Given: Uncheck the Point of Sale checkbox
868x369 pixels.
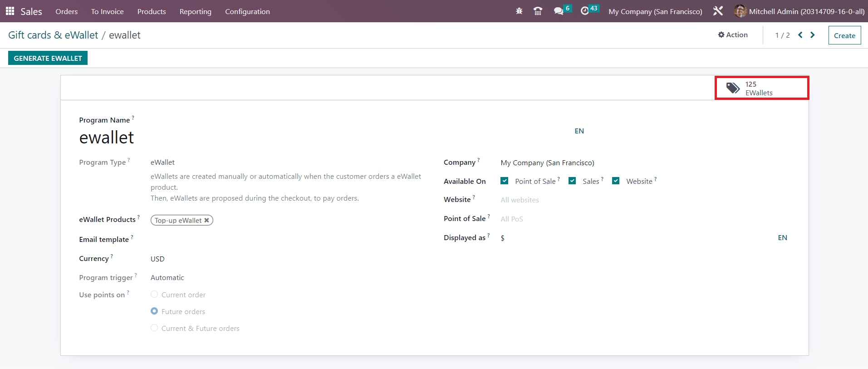Looking at the screenshot, I should (x=504, y=181).
